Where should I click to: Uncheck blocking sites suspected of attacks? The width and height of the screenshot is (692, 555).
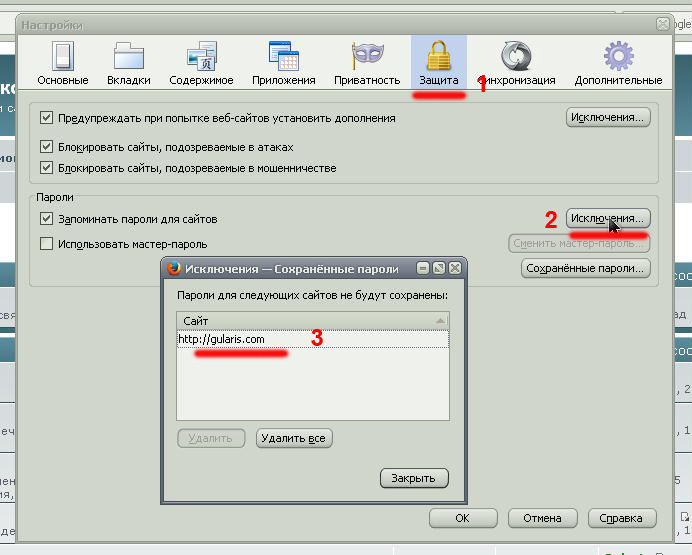46,146
